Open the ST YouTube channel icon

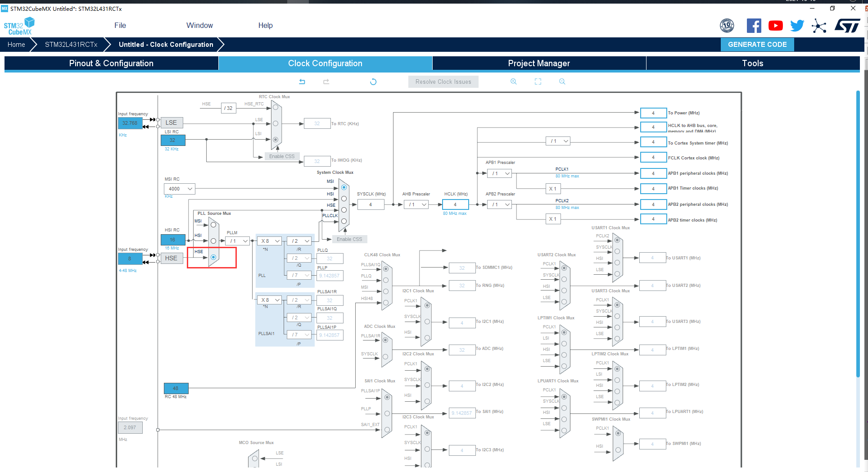click(775, 26)
